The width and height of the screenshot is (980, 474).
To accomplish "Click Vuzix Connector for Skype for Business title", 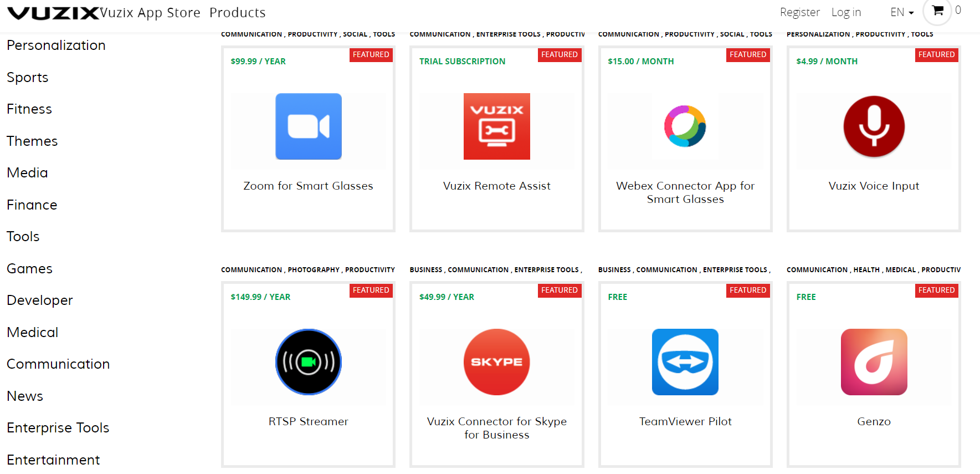I will coord(497,428).
